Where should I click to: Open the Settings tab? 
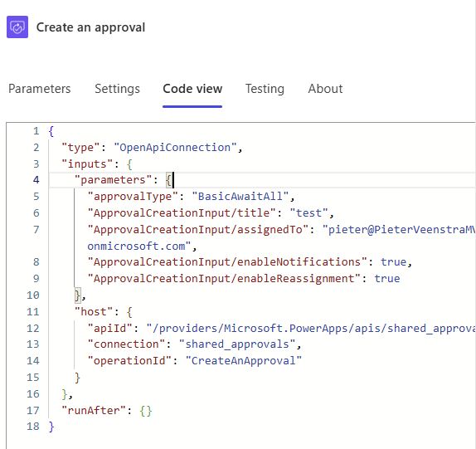pos(117,89)
